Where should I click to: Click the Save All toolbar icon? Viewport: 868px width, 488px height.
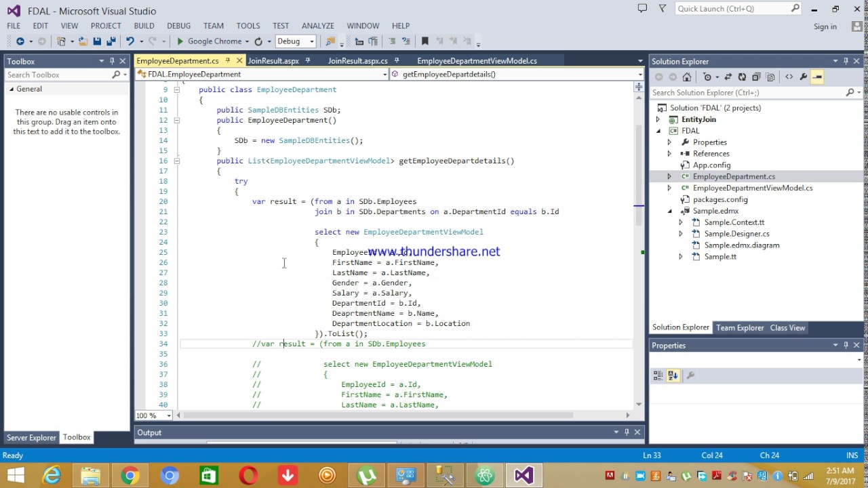tap(111, 41)
